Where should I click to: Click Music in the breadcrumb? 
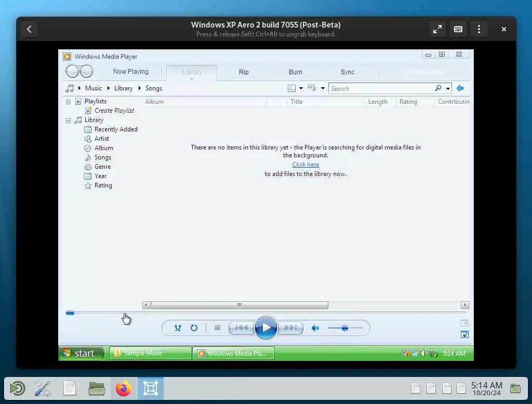pos(94,88)
